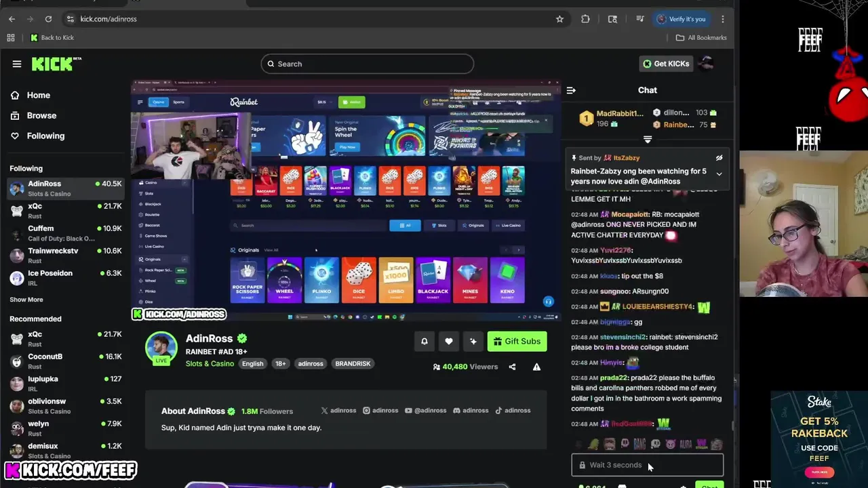The height and width of the screenshot is (488, 868).
Task: Follow AdinRoss with the heart button
Action: point(449,342)
